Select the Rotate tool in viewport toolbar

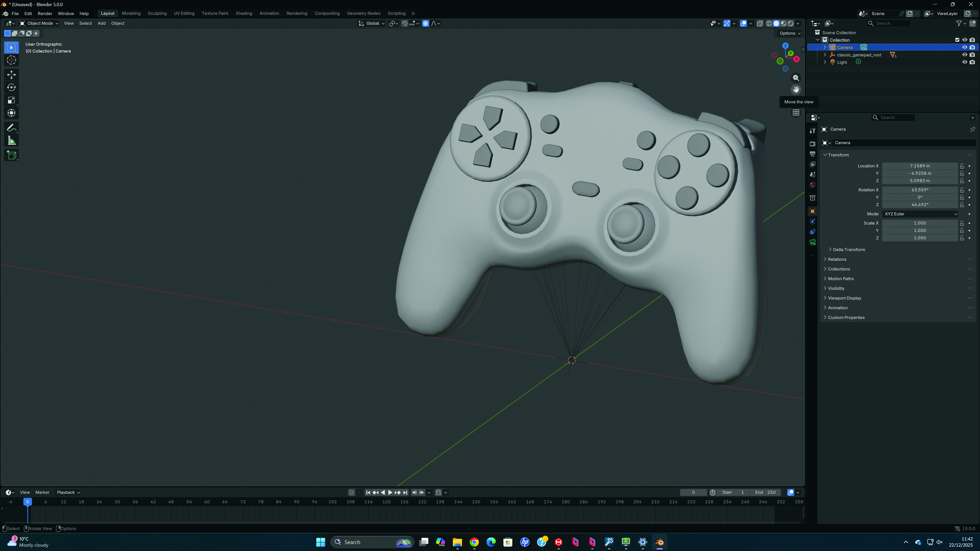[11, 88]
